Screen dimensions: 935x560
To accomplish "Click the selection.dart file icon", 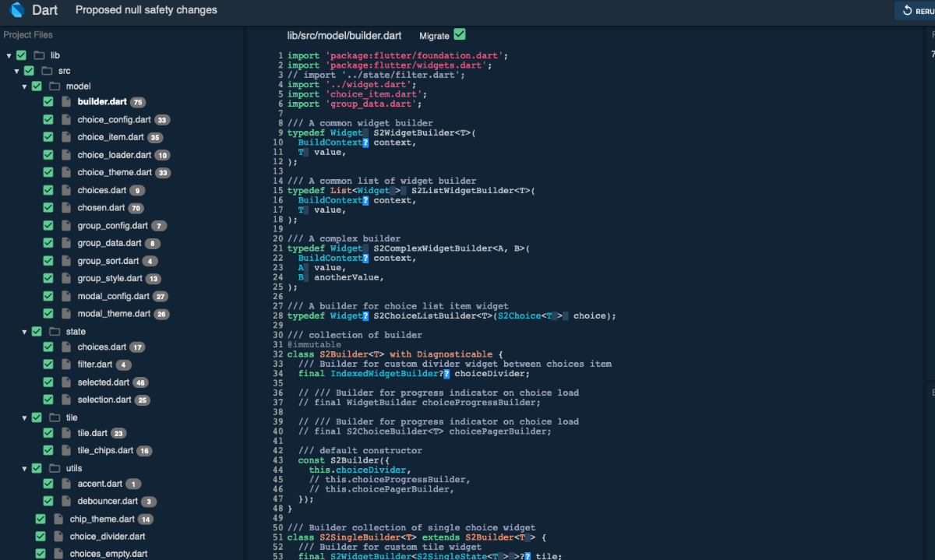I will click(x=66, y=400).
